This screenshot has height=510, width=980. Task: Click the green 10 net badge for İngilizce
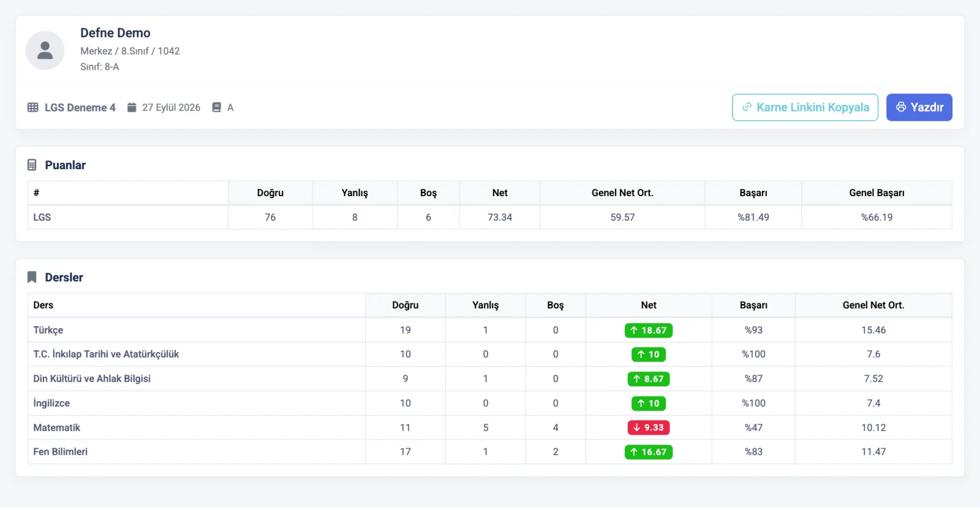[x=649, y=403]
